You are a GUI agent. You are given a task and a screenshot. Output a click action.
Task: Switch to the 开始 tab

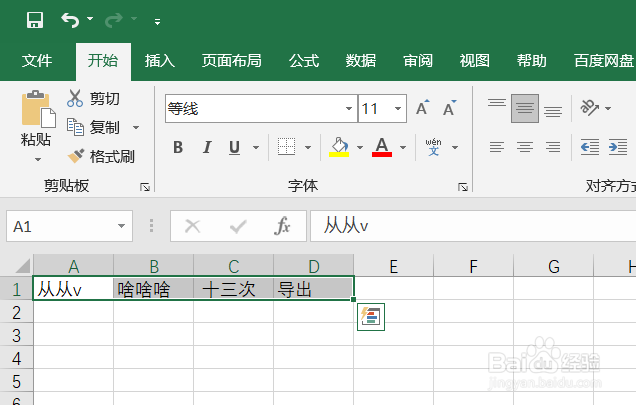103,61
